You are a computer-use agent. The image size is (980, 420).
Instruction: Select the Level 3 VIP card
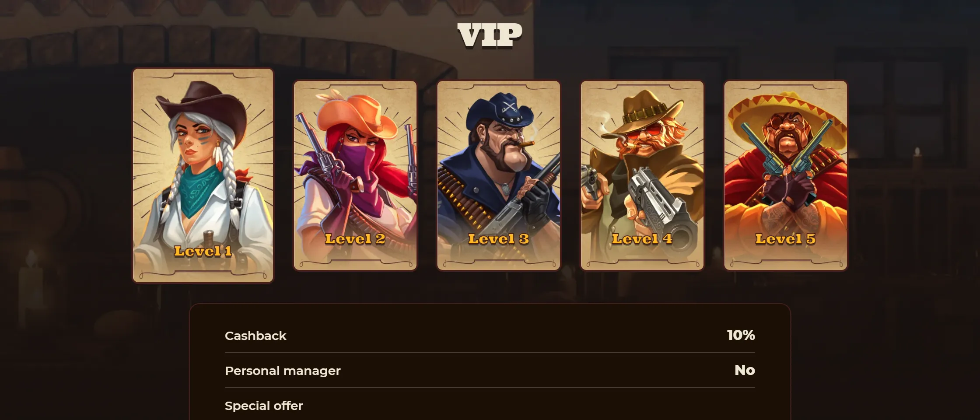[499, 175]
